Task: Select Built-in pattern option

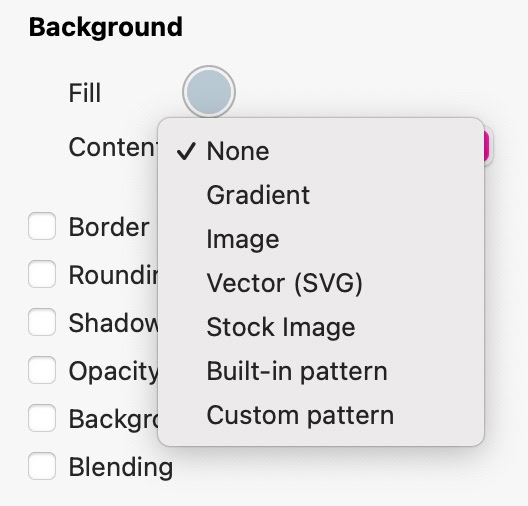Action: click(321, 371)
